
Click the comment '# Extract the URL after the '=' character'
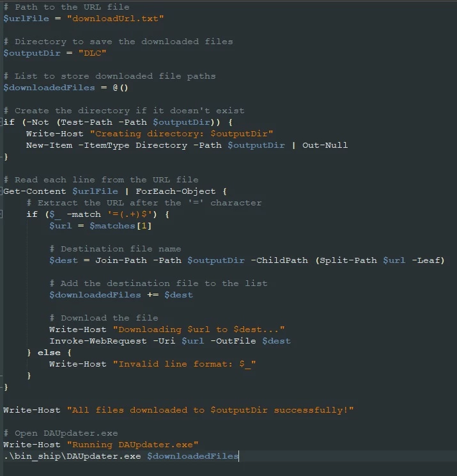144,203
